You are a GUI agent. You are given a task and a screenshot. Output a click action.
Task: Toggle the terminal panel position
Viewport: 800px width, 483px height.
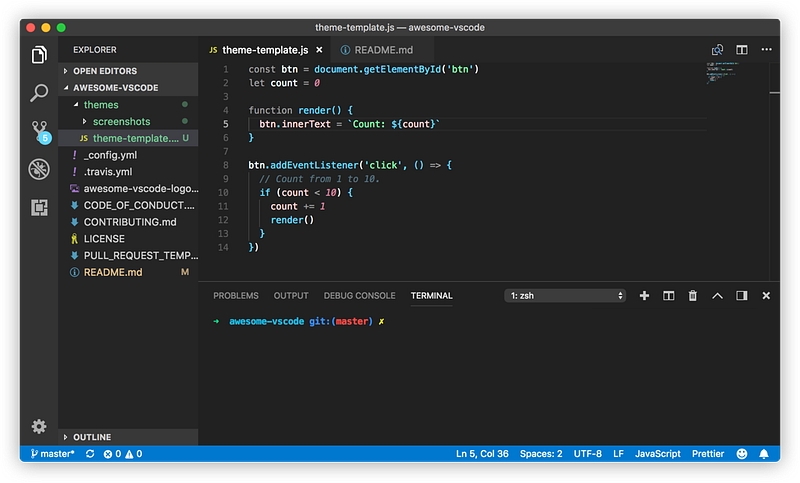pos(742,296)
